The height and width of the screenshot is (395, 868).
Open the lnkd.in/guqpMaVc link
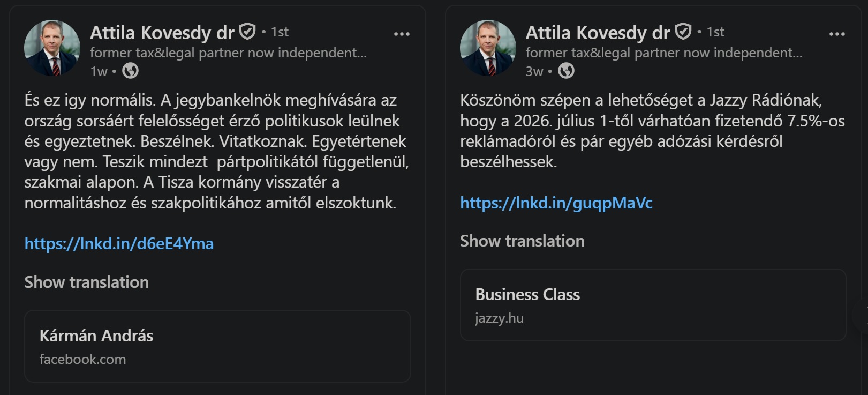click(x=556, y=203)
